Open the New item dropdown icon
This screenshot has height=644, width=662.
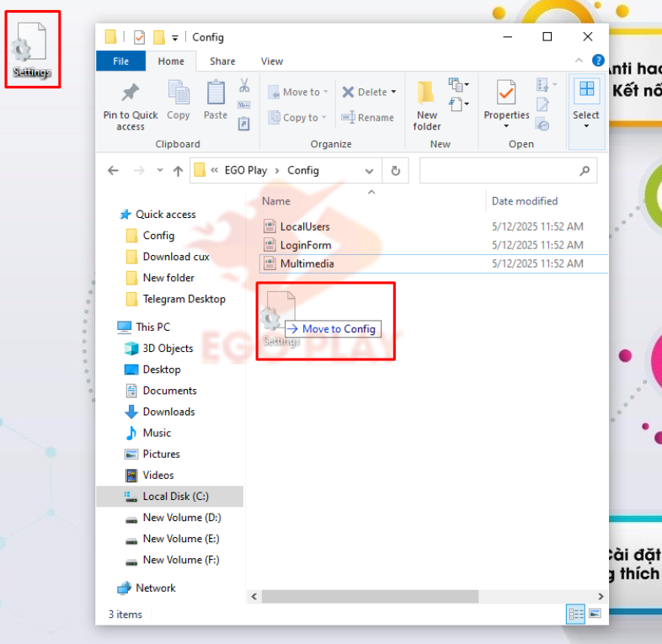[x=458, y=85]
